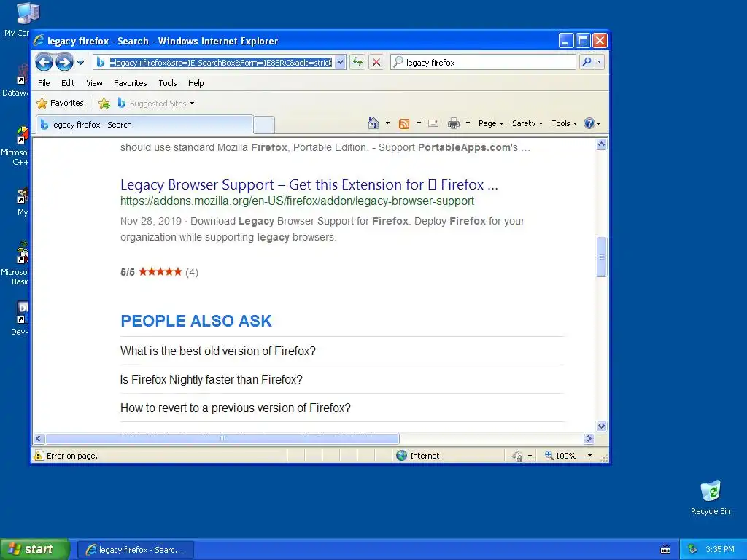Open the Page command bar menu
The width and height of the screenshot is (747, 560).
tap(491, 123)
